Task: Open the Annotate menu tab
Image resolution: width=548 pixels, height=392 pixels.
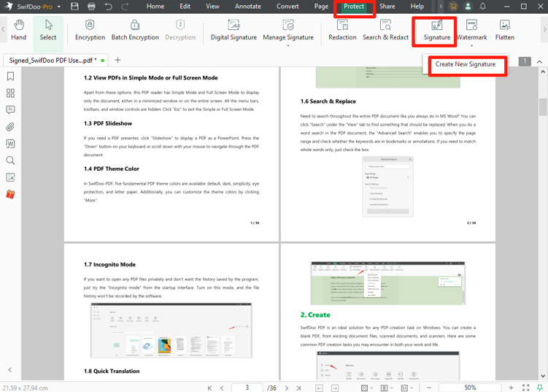Action: pos(248,7)
